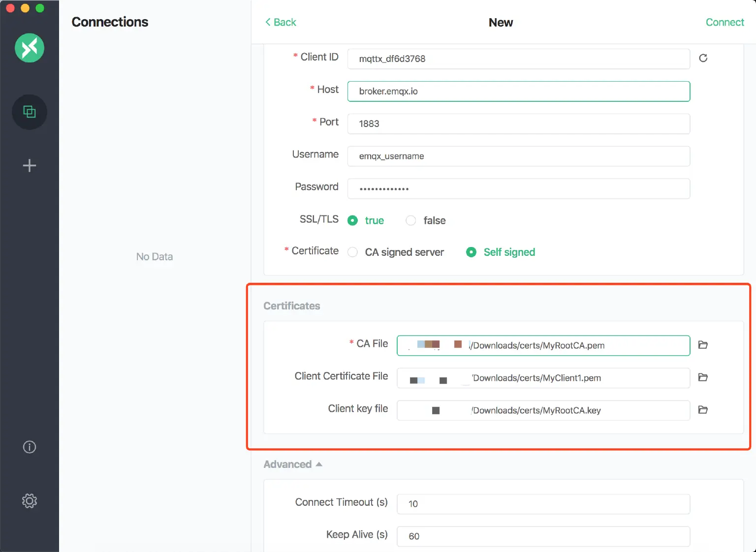
Task: Regenerate Client ID with refresh icon
Action: click(x=703, y=58)
